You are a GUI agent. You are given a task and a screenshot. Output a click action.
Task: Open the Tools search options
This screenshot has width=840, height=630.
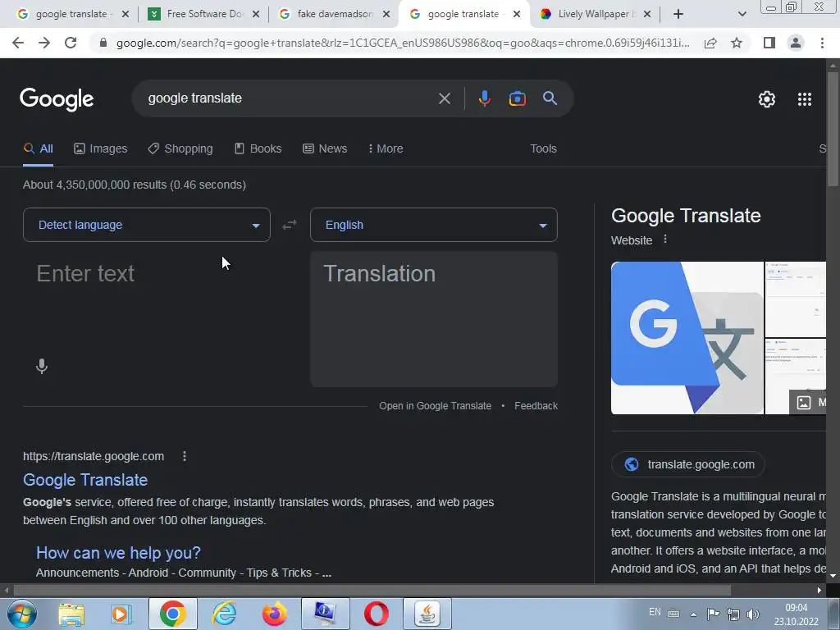[x=543, y=149]
